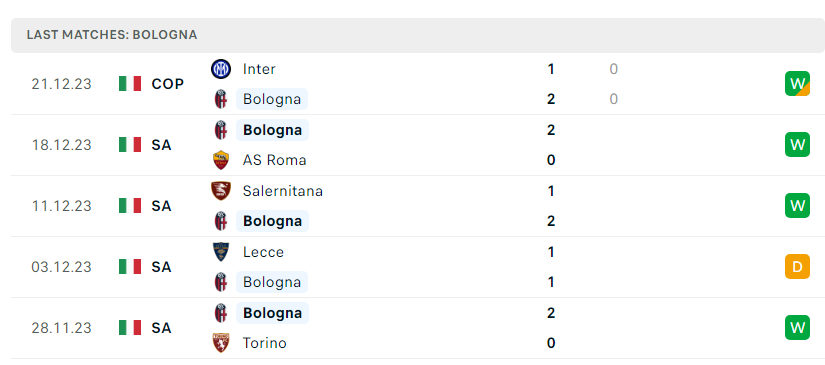Open the Inter team link
The height and width of the screenshot is (365, 825).
click(x=259, y=69)
